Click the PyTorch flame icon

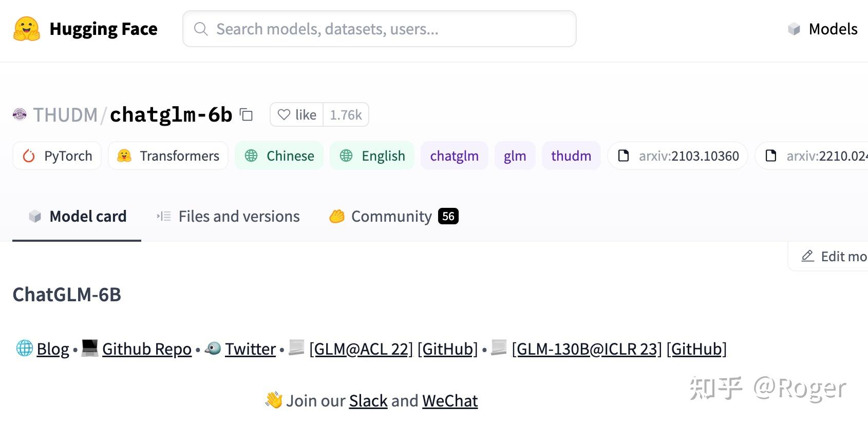point(29,156)
